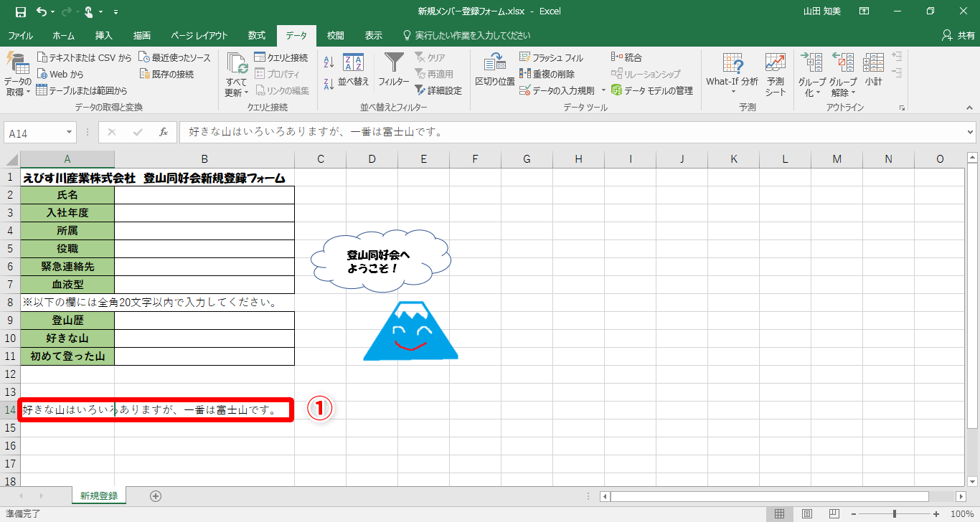The image size is (980, 522).
Task: Show the クエリと接続 pane
Action: (281, 57)
